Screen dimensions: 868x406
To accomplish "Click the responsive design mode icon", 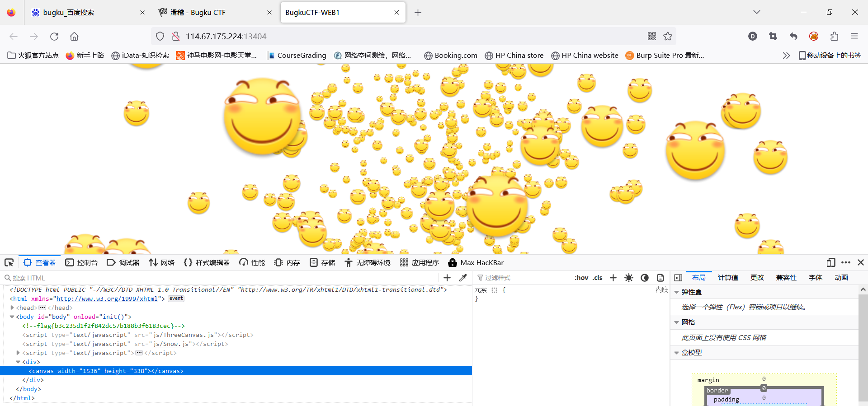I will click(830, 262).
